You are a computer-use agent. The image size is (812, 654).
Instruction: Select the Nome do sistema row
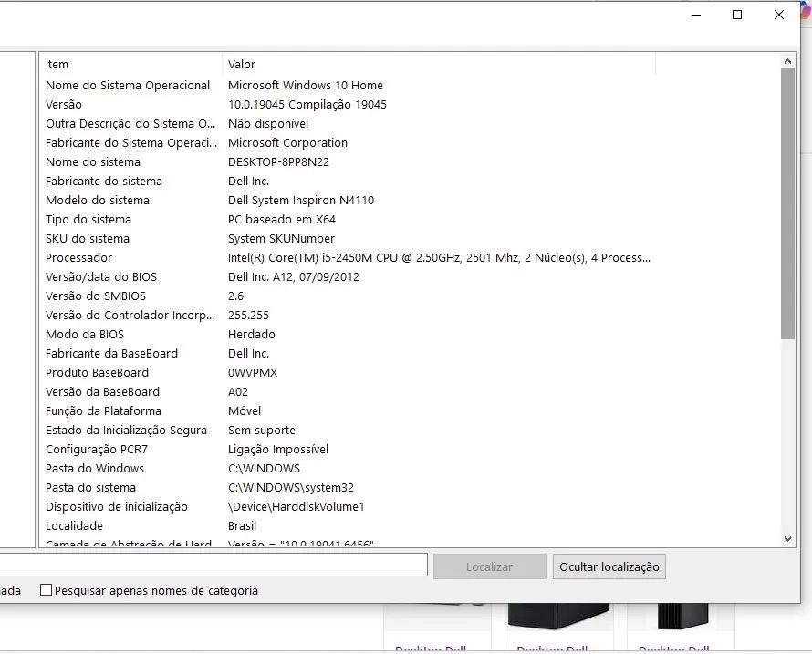[x=347, y=161]
